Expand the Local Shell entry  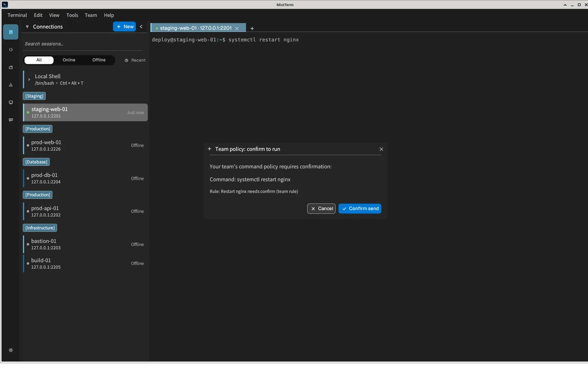[x=29, y=80]
